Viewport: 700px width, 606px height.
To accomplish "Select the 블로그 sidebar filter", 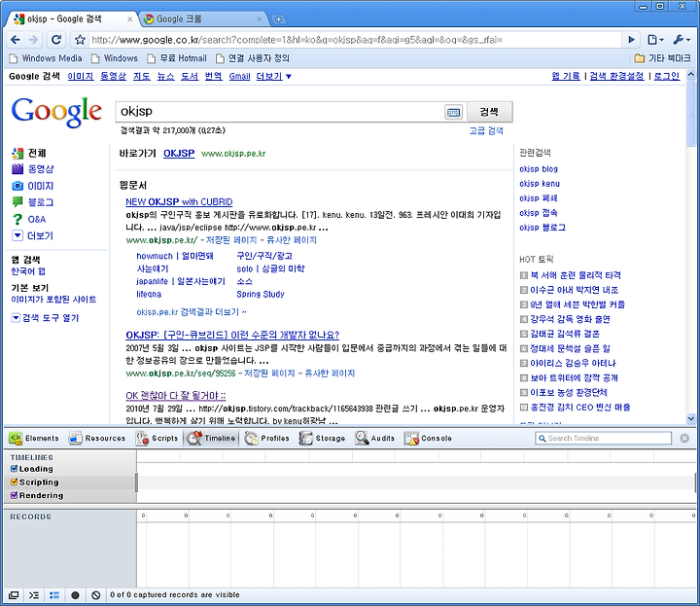I will [41, 202].
